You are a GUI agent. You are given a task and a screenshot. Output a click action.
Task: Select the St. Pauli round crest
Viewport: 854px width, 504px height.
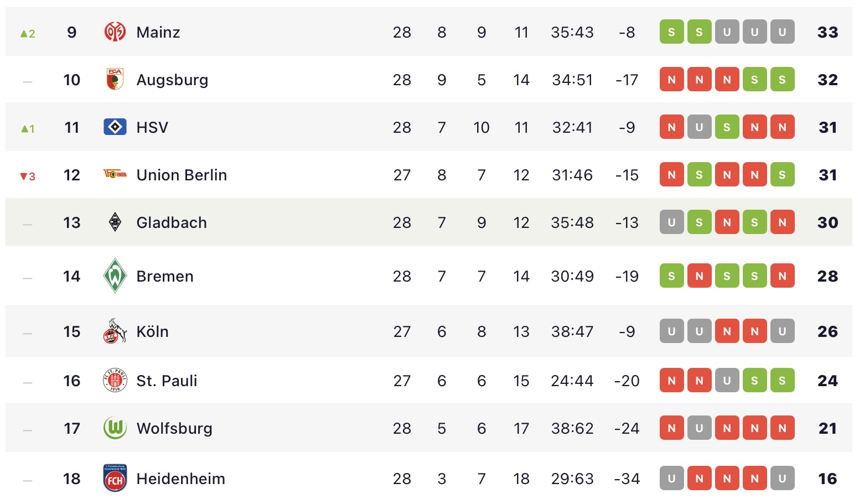(x=115, y=380)
